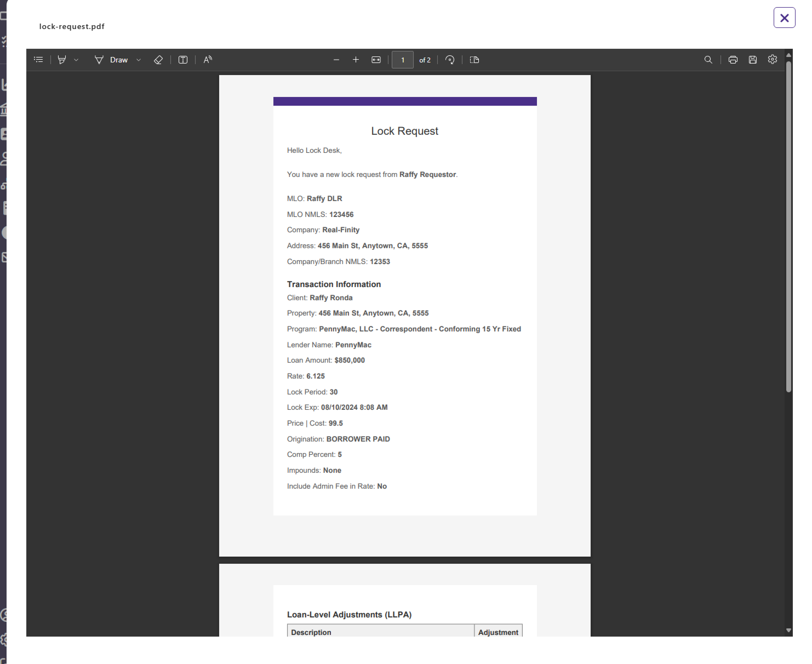Click the Add text tool icon
The height and width of the screenshot is (664, 812).
(183, 60)
